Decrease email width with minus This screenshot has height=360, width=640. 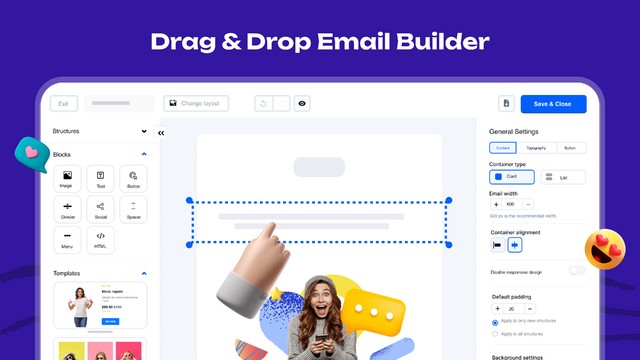tap(528, 204)
